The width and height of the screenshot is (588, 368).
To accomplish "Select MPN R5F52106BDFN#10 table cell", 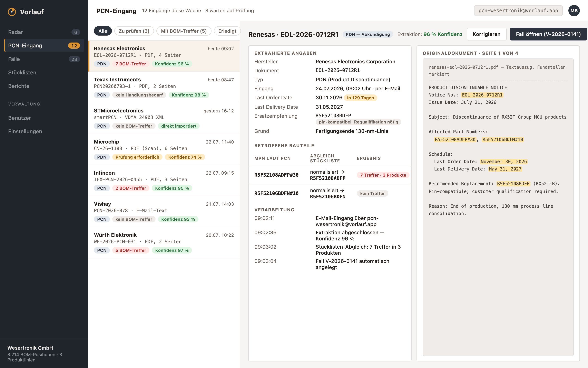I will (x=276, y=193).
